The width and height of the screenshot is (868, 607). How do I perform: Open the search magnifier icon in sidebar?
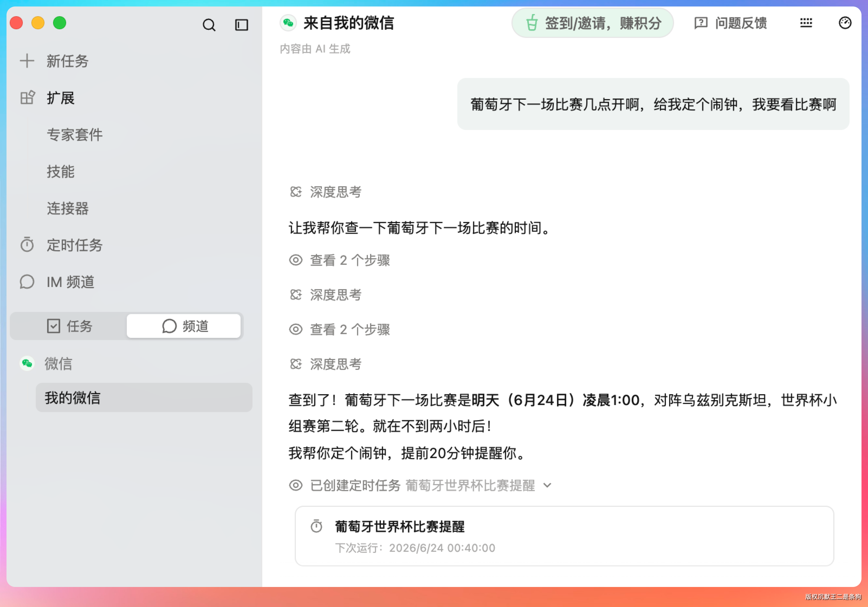(209, 25)
